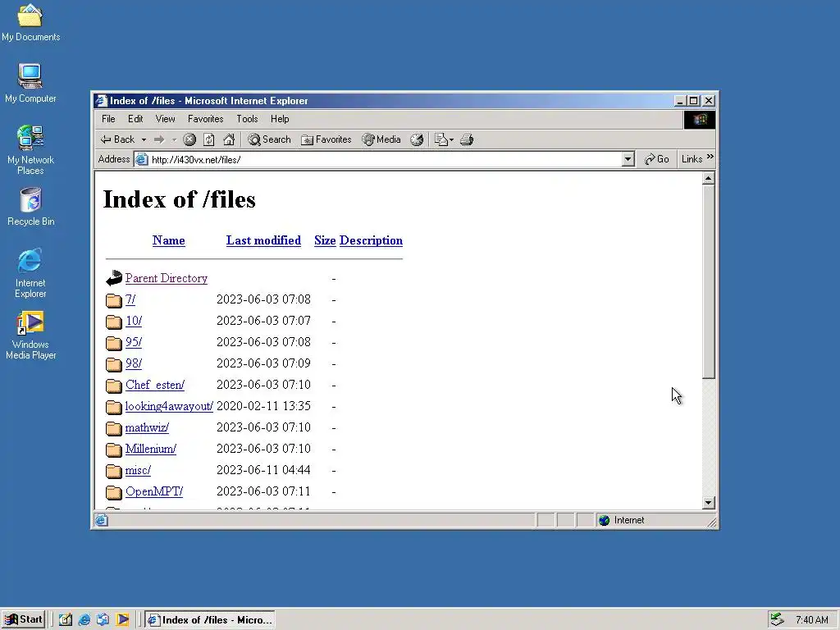Screen dimensions: 840x630
Task: Click the address bar URL field
Action: [378, 160]
